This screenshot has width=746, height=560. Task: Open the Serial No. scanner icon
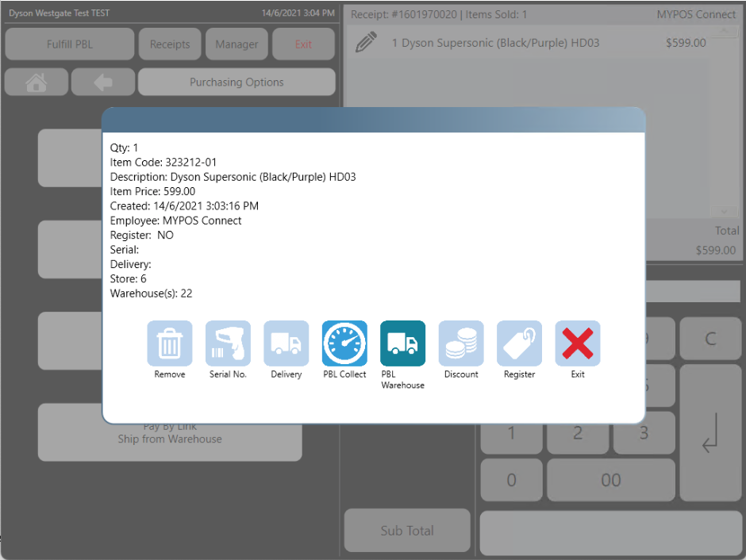[x=228, y=343]
